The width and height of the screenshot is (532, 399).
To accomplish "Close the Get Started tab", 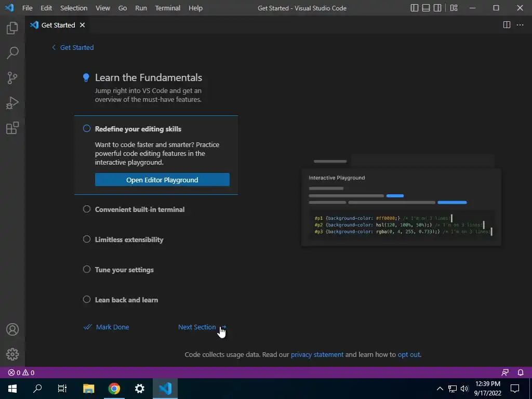I will coord(82,25).
